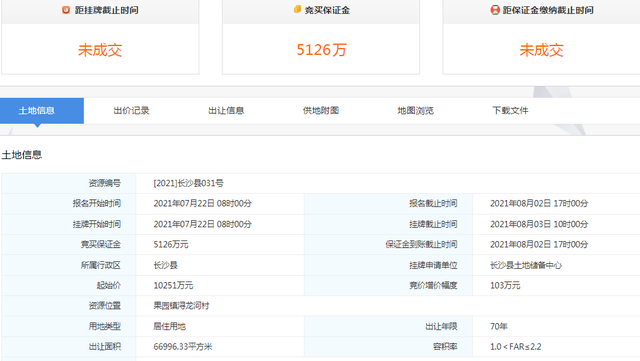Click the 长沙县土地储备中心 applicant value
Viewport: 640px width, 361px height.
click(526, 265)
